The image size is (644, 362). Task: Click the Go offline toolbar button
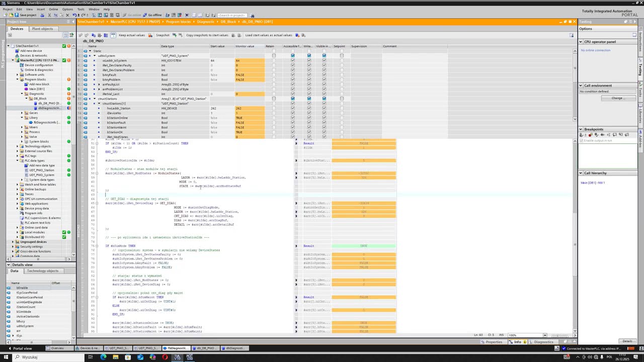click(x=152, y=15)
